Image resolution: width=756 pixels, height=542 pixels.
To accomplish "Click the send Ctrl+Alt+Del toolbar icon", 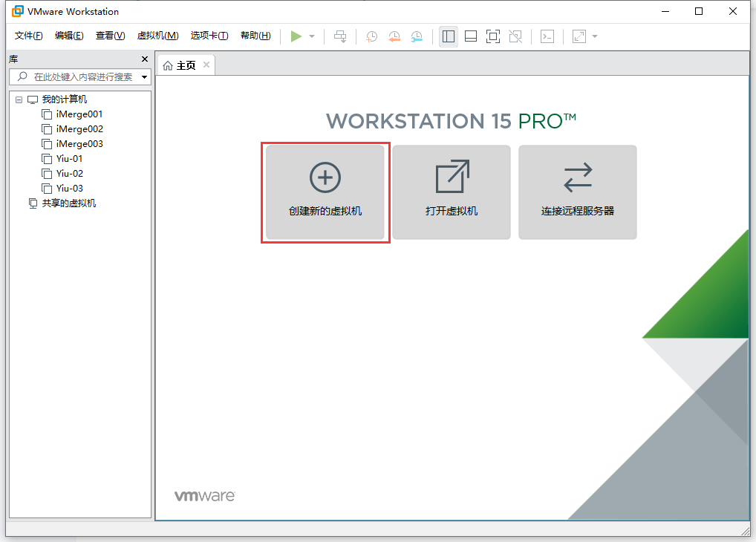I will pos(340,36).
